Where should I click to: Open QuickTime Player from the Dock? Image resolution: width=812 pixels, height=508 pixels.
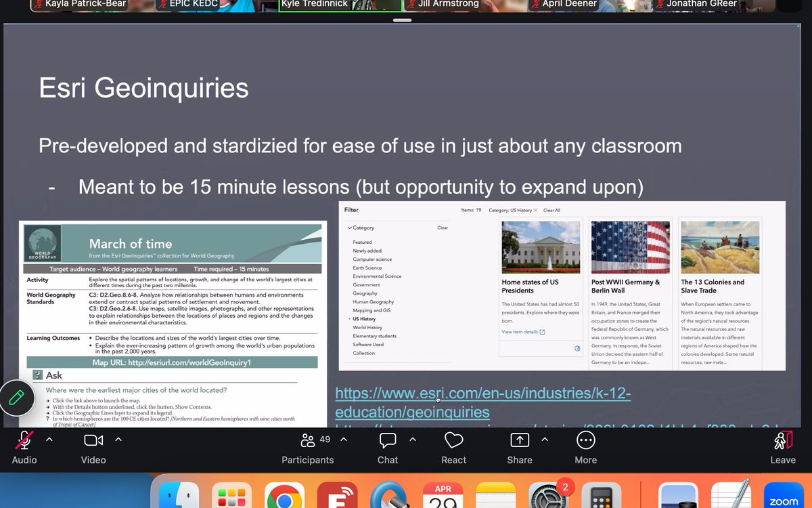click(390, 496)
